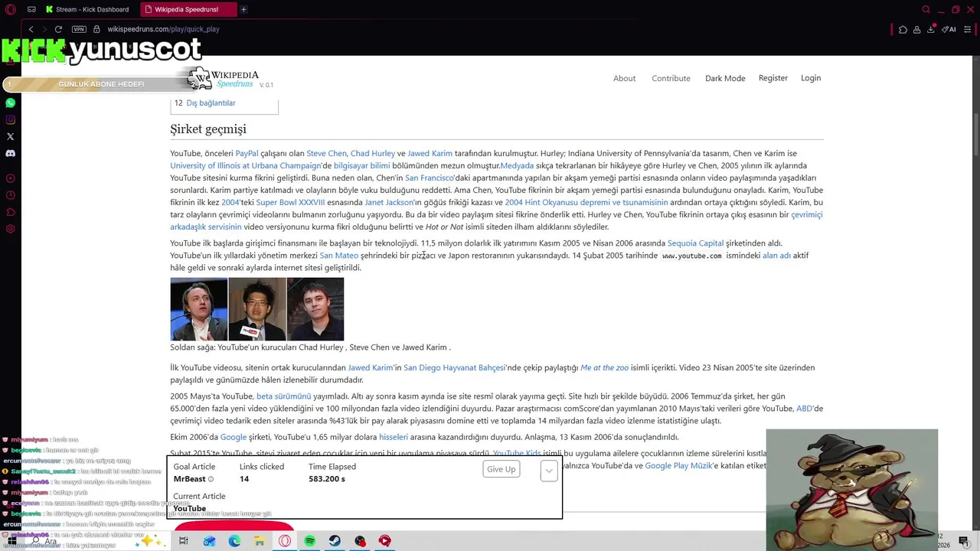Open the Opera GX Corner gamepad icon
This screenshot has width=980, height=551.
coord(31,9)
